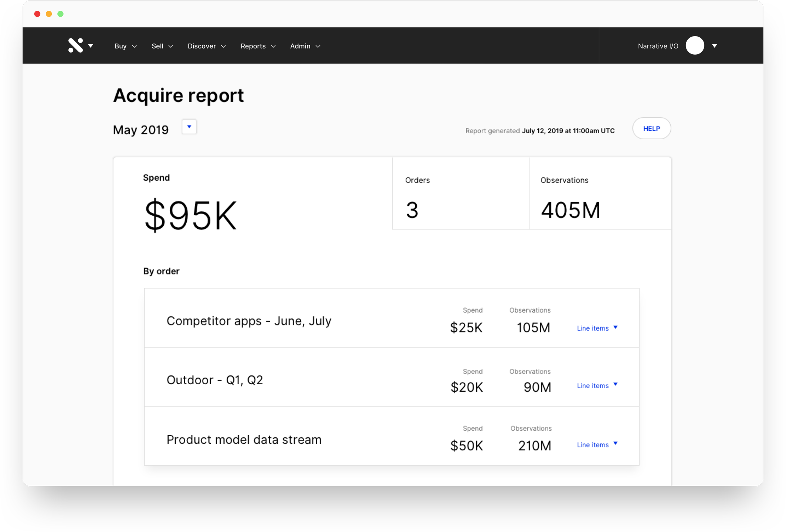Open the Admin menu
The height and width of the screenshot is (532, 786).
click(x=305, y=46)
